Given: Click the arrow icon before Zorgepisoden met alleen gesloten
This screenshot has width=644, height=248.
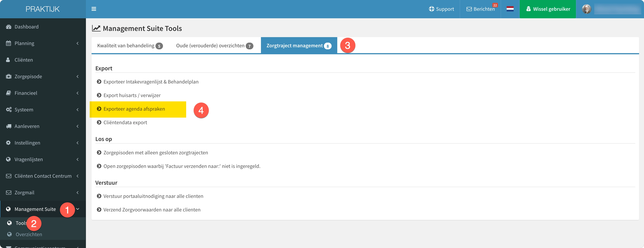Looking at the screenshot, I should pyautogui.click(x=99, y=152).
